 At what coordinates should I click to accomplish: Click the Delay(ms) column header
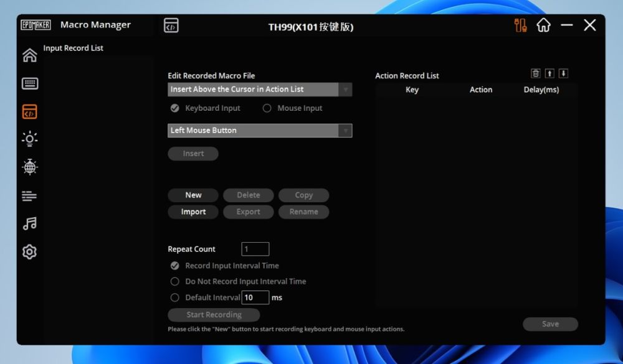point(541,90)
